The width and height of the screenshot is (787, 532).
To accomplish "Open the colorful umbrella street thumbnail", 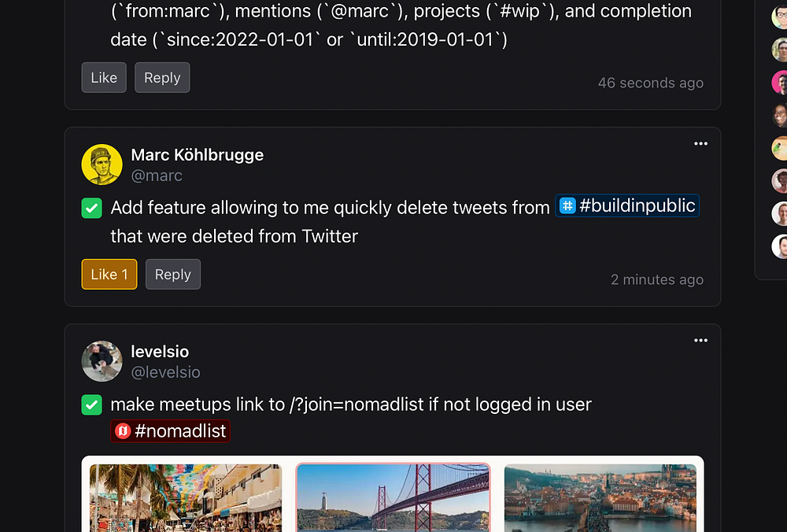I will pyautogui.click(x=186, y=497).
